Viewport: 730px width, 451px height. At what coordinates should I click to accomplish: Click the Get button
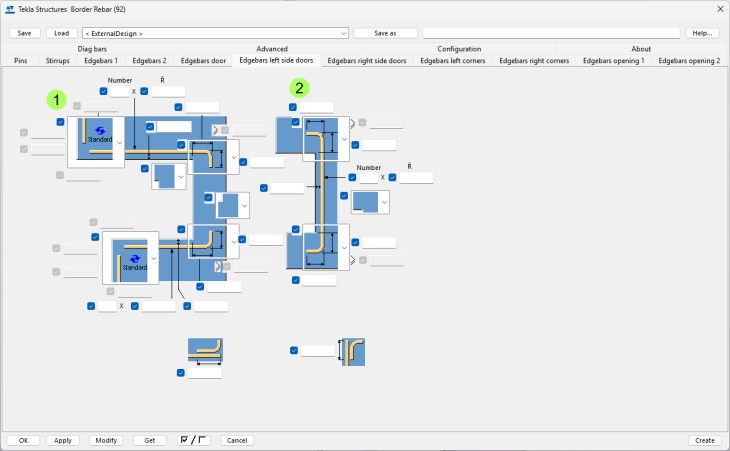point(150,440)
